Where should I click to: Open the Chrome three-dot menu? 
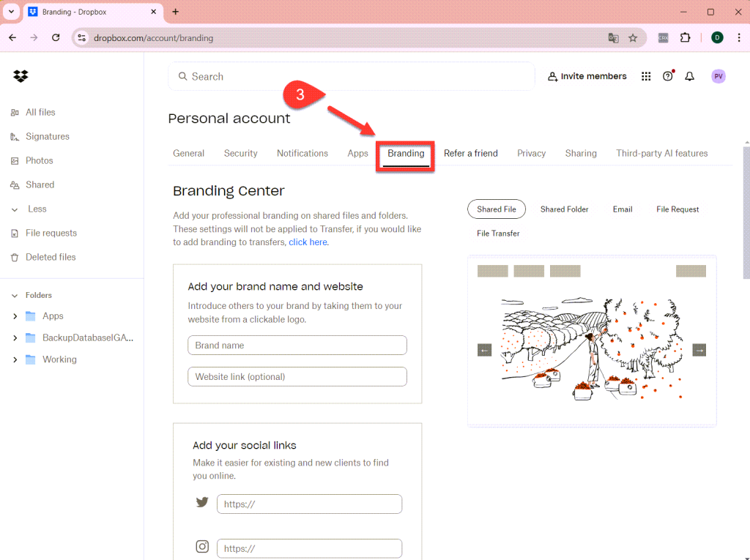(x=739, y=38)
